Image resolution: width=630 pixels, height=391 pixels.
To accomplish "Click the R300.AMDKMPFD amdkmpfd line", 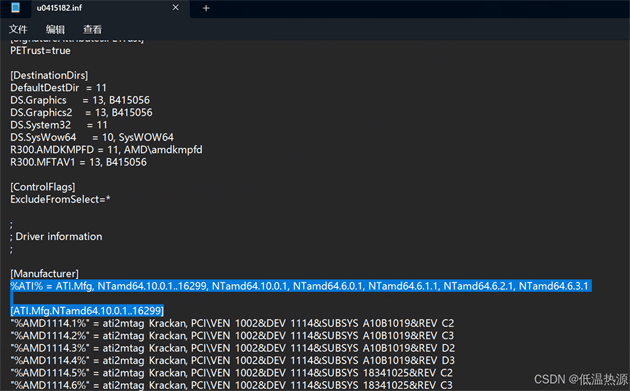I will click(106, 150).
